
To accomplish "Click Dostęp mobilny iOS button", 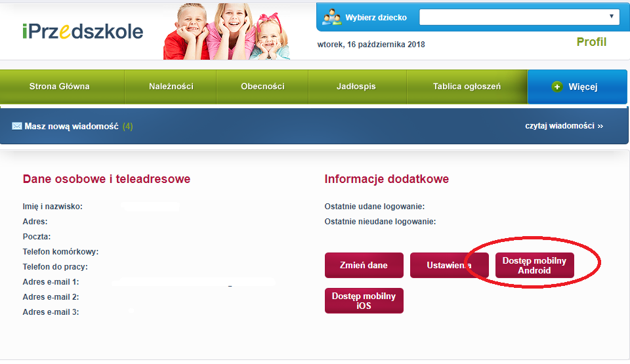I will [364, 301].
